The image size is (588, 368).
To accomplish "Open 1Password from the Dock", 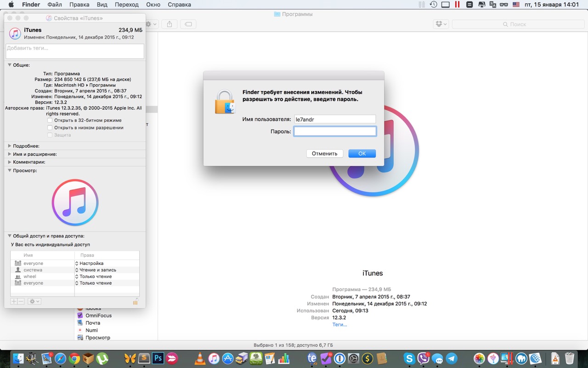I will (x=339, y=358).
